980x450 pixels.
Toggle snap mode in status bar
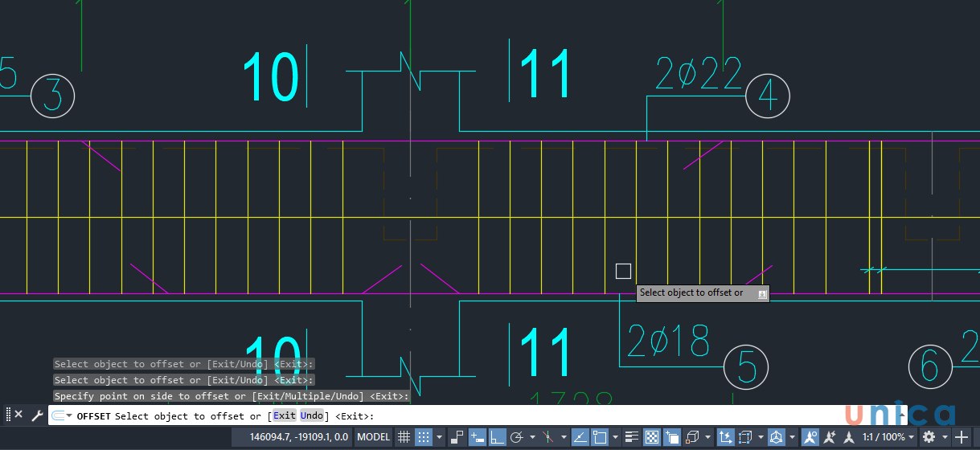point(424,437)
